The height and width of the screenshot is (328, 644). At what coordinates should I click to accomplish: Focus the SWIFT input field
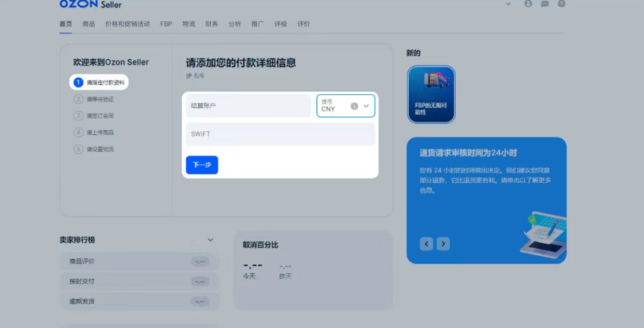(x=281, y=134)
